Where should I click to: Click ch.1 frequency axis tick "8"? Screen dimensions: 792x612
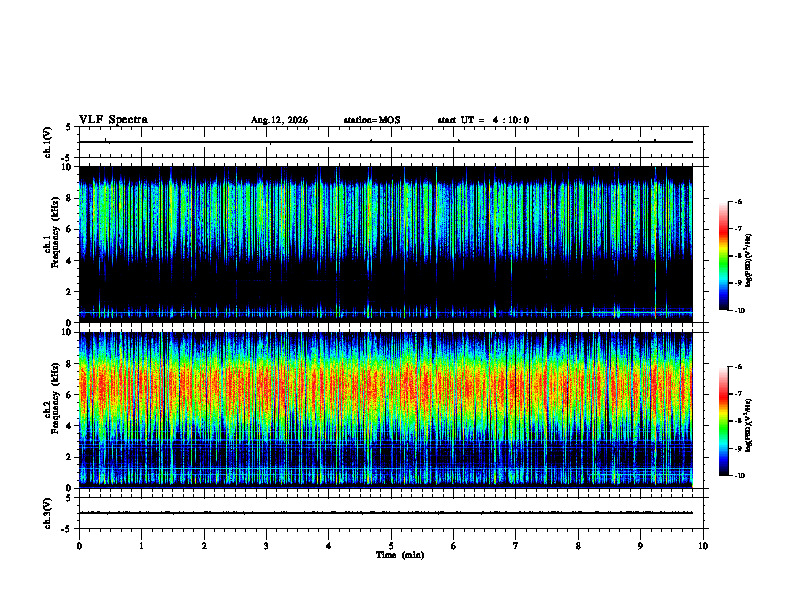click(70, 198)
